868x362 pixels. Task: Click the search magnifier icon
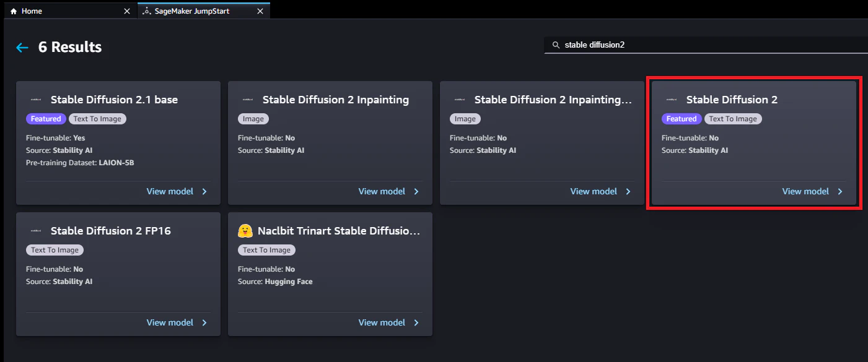556,45
